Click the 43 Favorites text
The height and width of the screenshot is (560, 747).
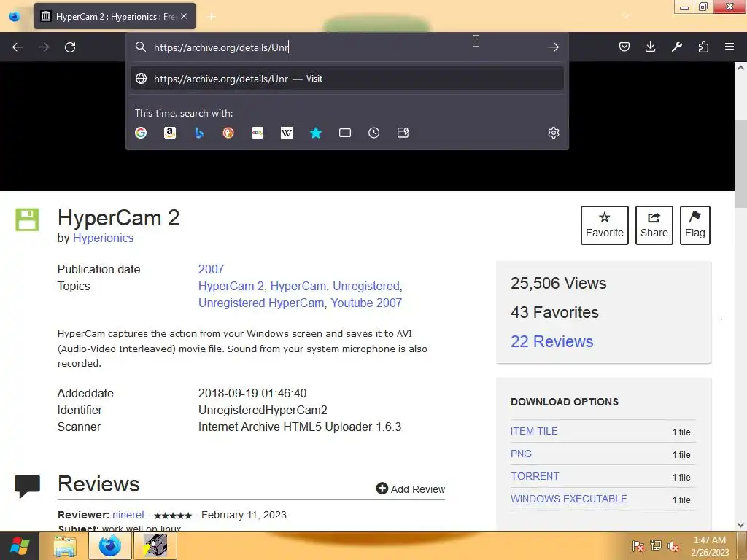pos(554,312)
